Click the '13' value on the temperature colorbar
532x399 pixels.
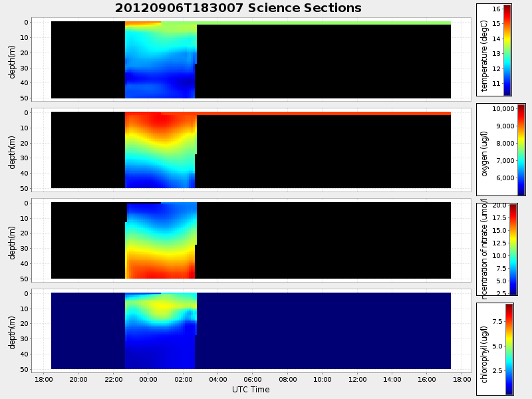496,54
